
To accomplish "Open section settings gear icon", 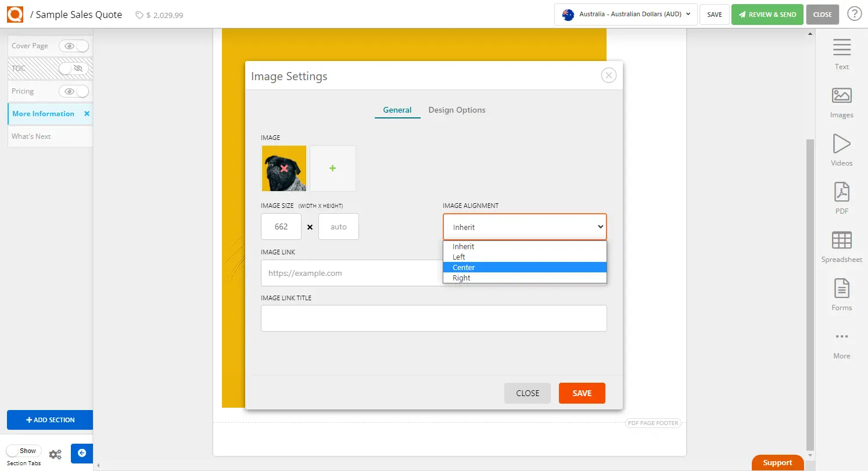I will click(x=55, y=454).
